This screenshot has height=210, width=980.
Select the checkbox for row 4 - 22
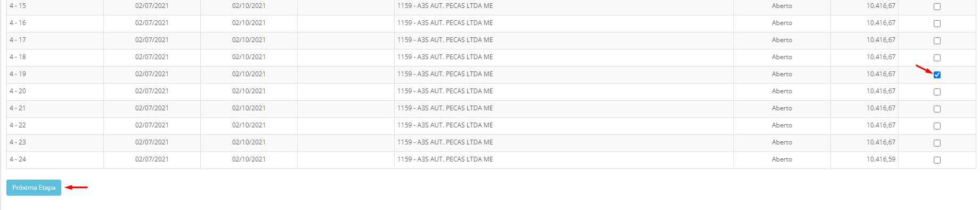(x=937, y=126)
